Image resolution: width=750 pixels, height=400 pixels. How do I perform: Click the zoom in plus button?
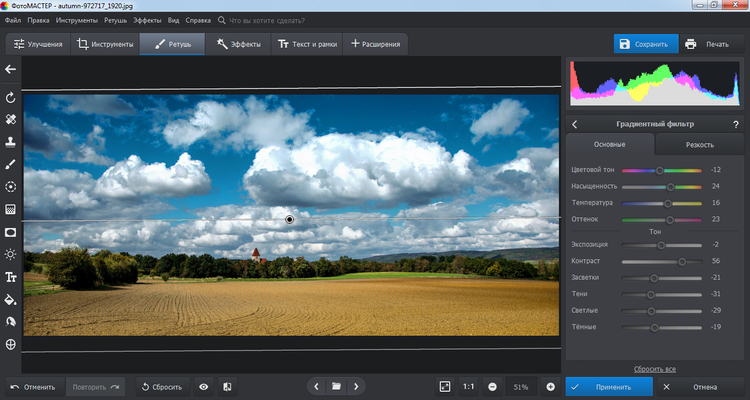click(x=550, y=386)
